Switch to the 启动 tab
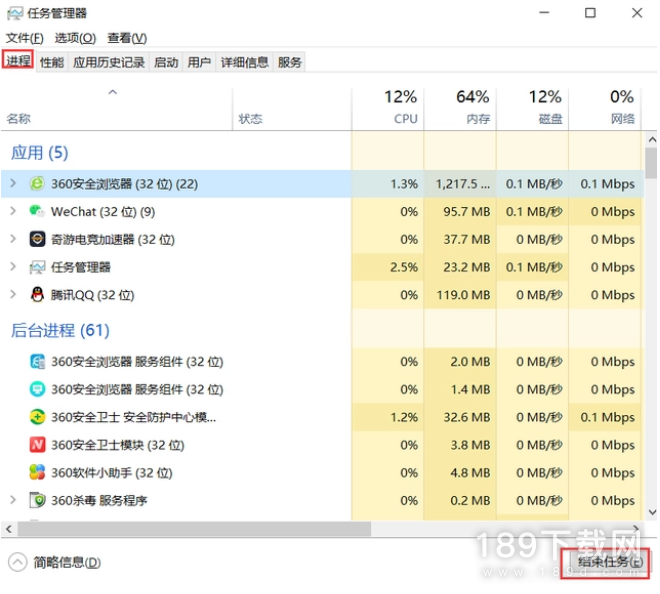The width and height of the screenshot is (660, 594). pyautogui.click(x=166, y=62)
